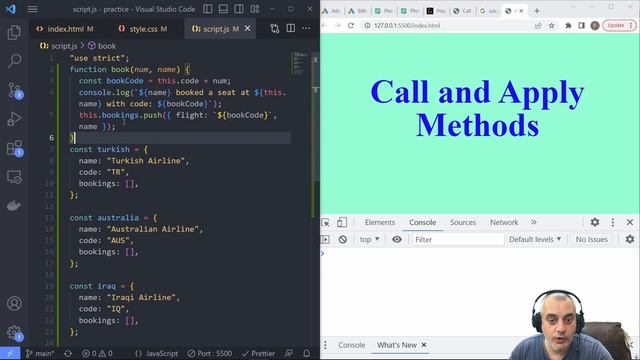Close the script.js editor tab
The image size is (640, 360).
click(x=247, y=29)
